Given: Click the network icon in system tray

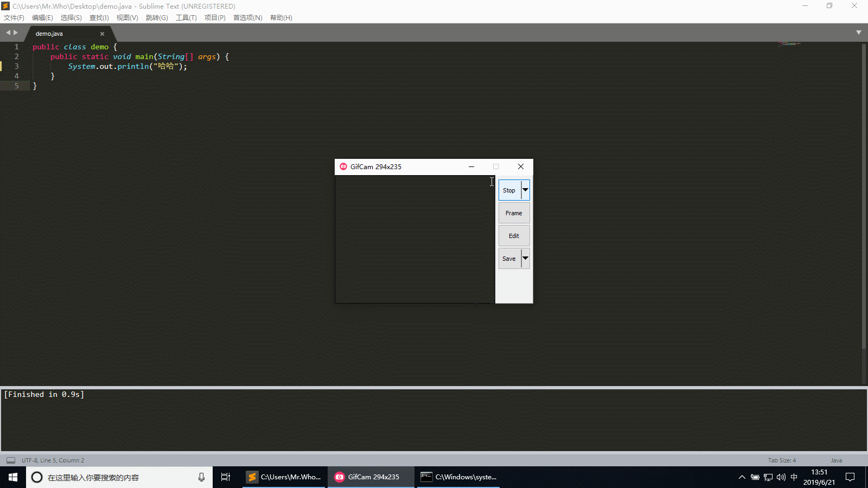Looking at the screenshot, I should click(x=768, y=477).
